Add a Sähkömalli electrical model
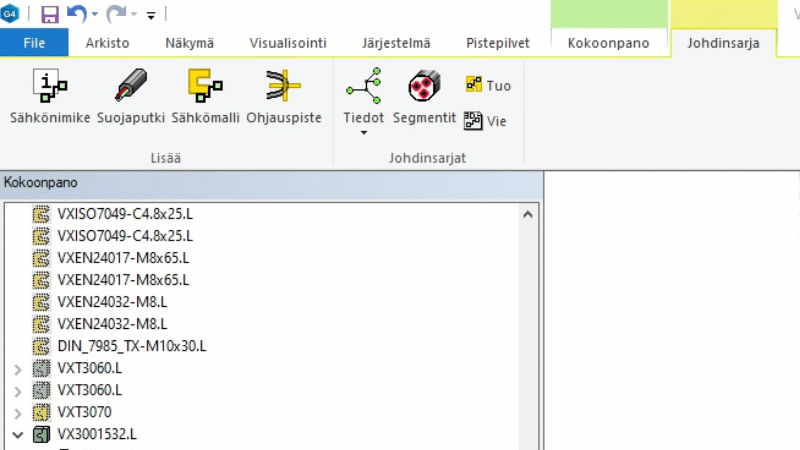The height and width of the screenshot is (450, 800). pos(205,96)
